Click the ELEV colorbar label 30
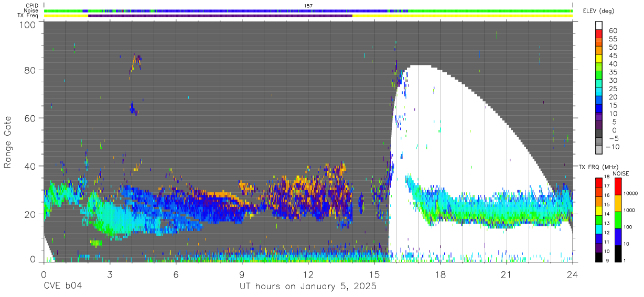The image size is (644, 297). (x=613, y=81)
